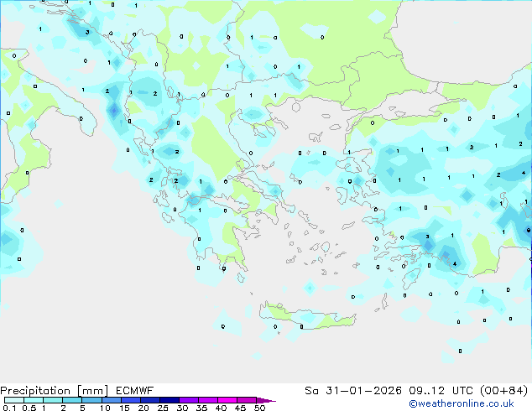Click the "30" legend scale number
The image size is (532, 411).
[182, 408]
